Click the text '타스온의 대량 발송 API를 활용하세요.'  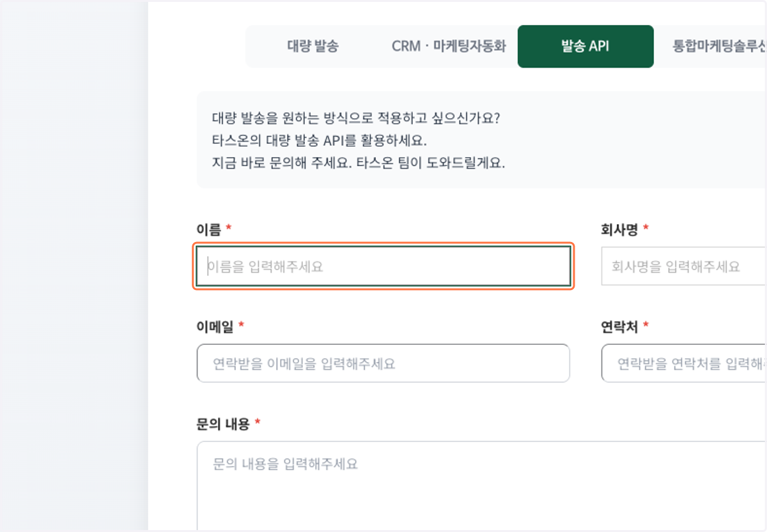pyautogui.click(x=319, y=141)
